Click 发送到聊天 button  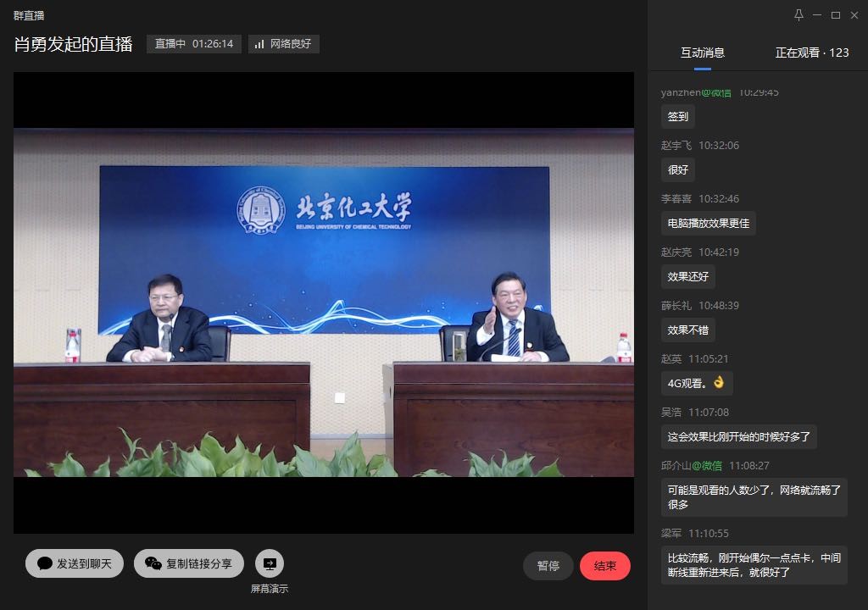[75, 564]
